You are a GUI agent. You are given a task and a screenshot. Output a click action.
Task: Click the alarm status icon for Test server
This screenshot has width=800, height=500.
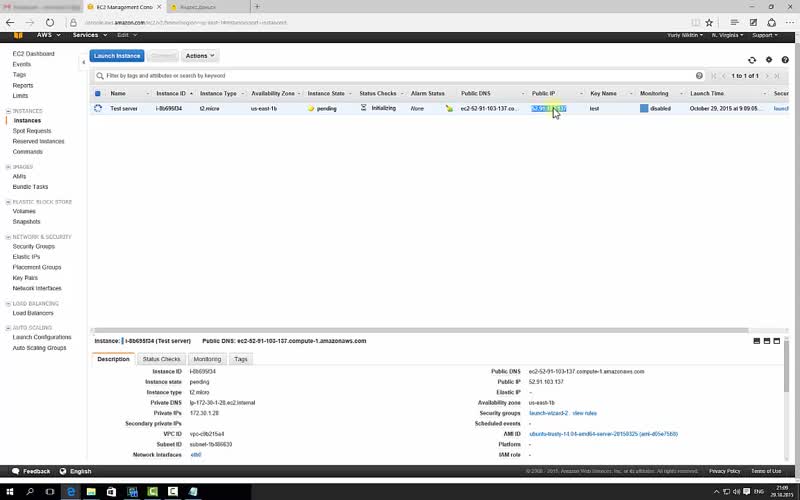pyautogui.click(x=449, y=108)
